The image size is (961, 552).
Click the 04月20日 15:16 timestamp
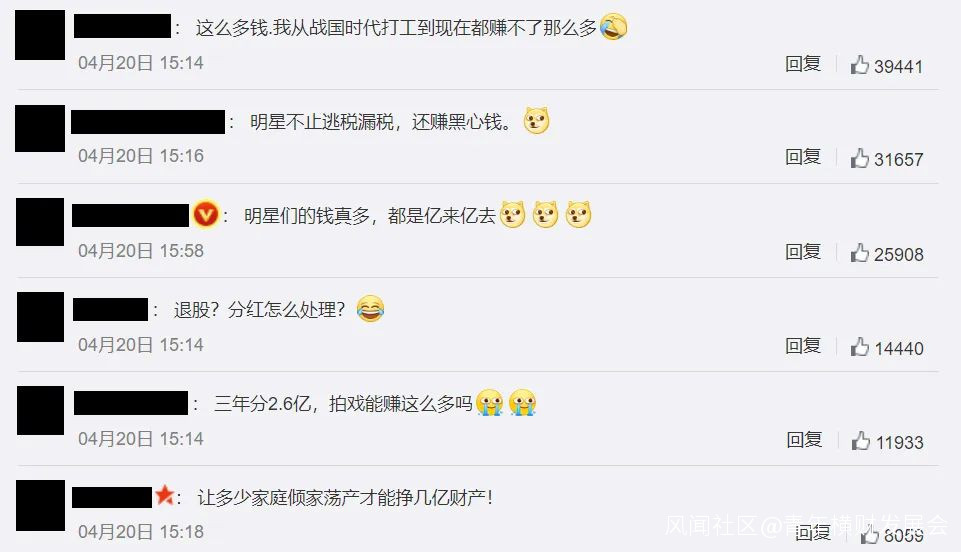(x=141, y=156)
